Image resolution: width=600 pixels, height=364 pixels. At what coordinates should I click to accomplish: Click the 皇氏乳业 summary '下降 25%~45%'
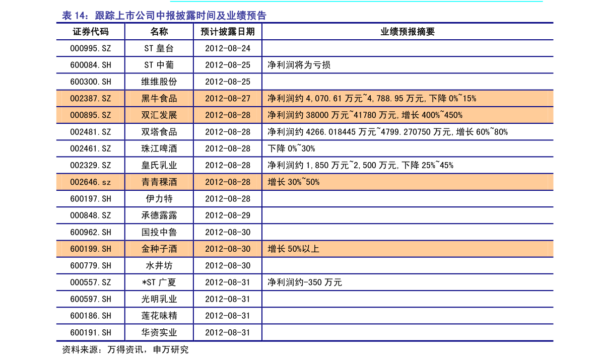[x=427, y=166]
